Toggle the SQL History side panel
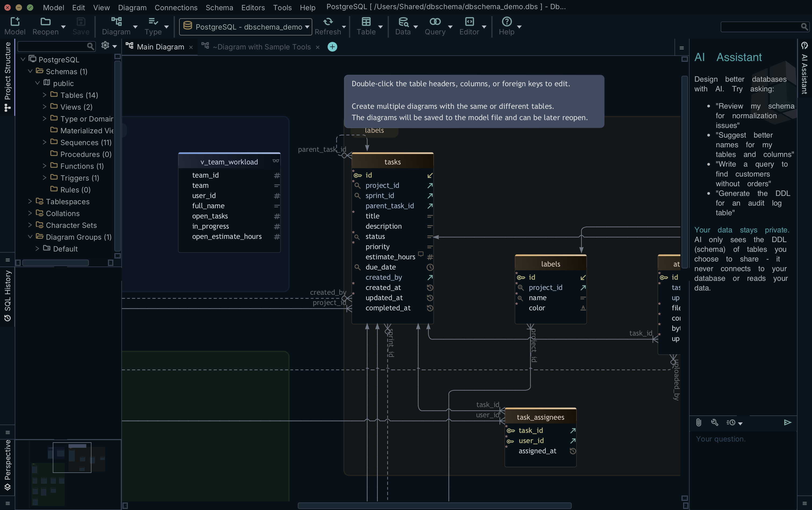The height and width of the screenshot is (510, 812). point(8,296)
